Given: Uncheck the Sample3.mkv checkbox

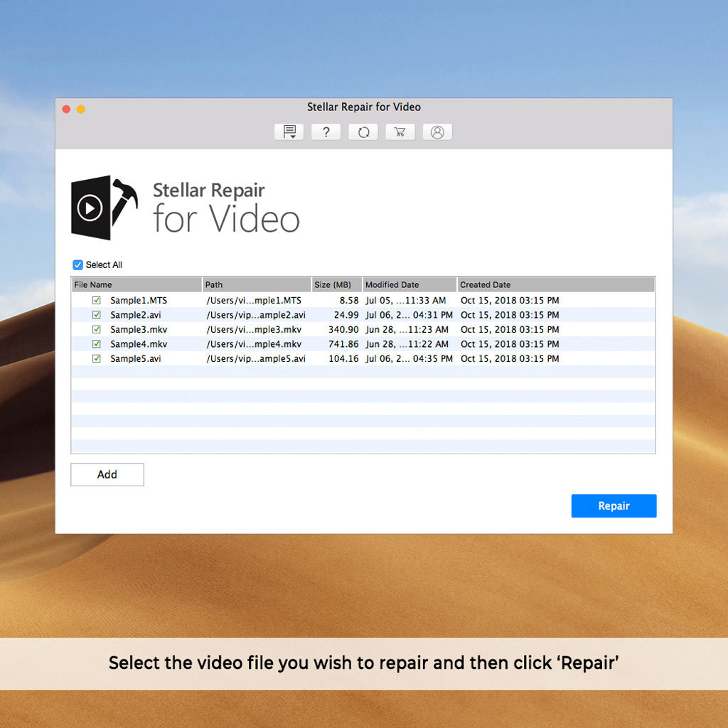Looking at the screenshot, I should point(97,329).
